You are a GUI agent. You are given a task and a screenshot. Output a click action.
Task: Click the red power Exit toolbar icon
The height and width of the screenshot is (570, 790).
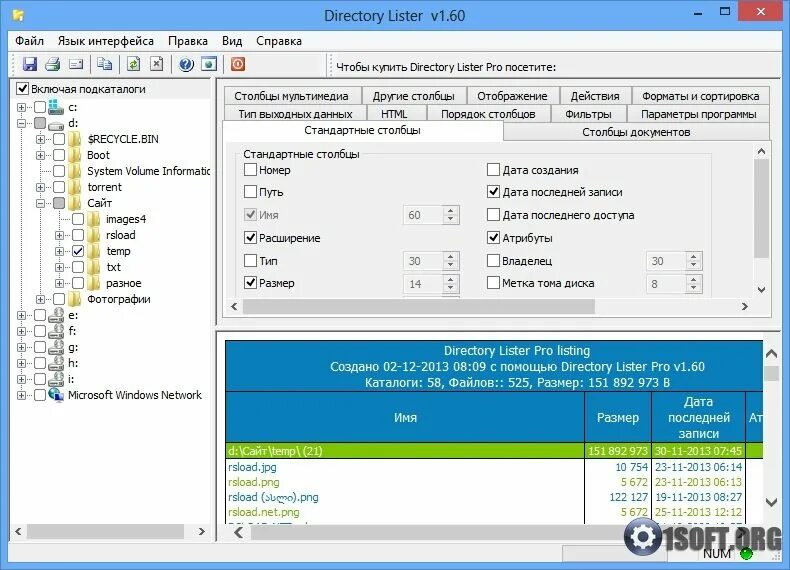tap(238, 64)
